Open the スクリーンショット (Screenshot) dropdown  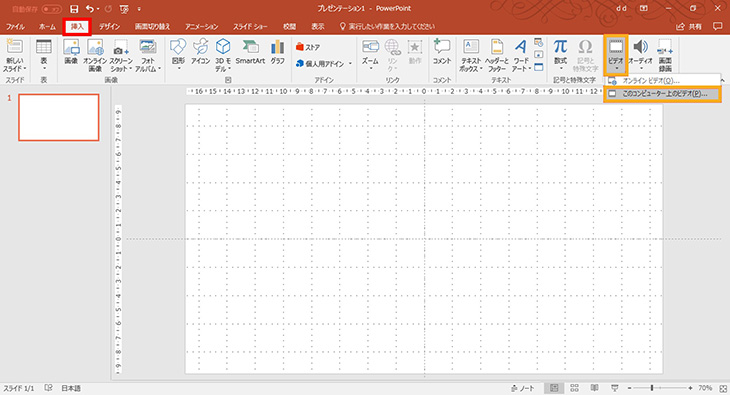tap(121, 55)
